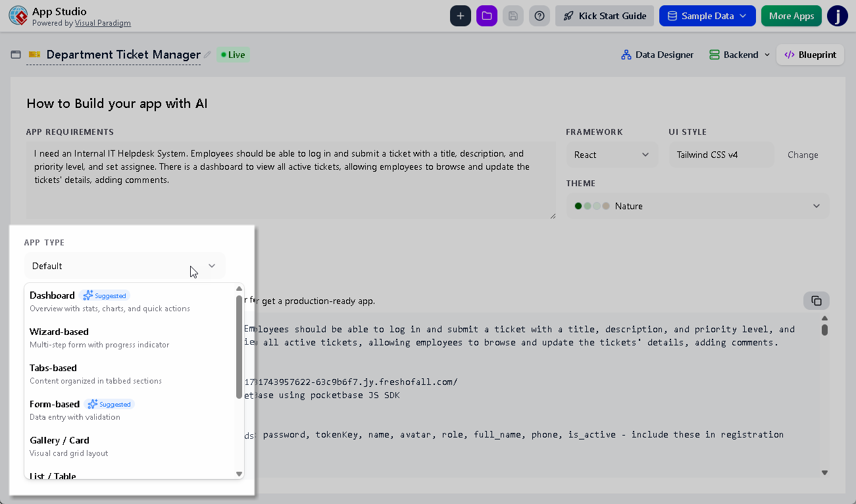856x504 pixels.
Task: Click the dark green theme swatch
Action: pyautogui.click(x=578, y=206)
